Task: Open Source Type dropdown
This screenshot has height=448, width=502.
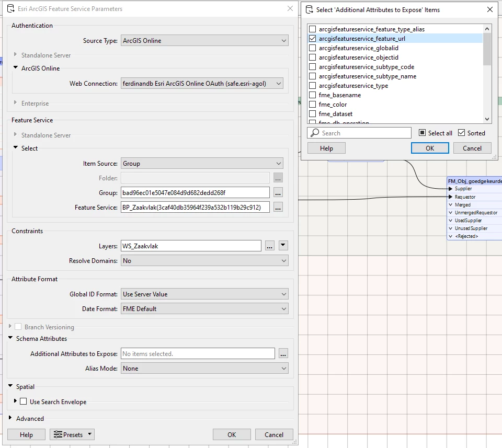Action: point(204,41)
